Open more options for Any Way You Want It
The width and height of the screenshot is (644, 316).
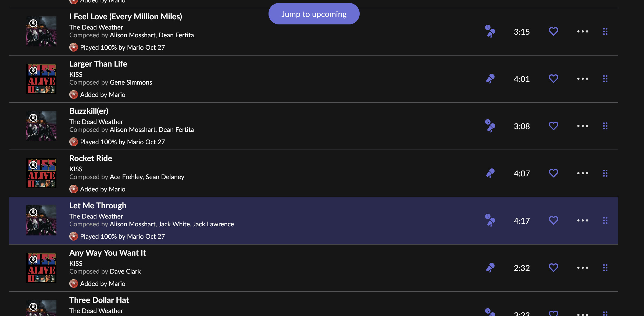(x=582, y=268)
